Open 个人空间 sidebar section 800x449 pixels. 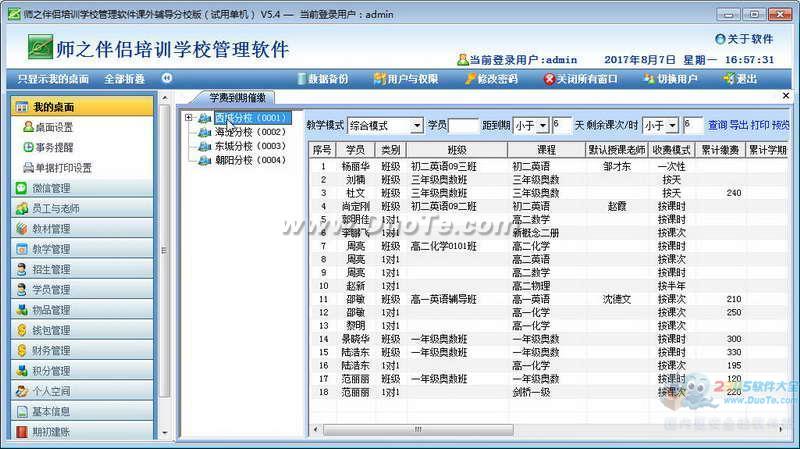click(x=82, y=391)
